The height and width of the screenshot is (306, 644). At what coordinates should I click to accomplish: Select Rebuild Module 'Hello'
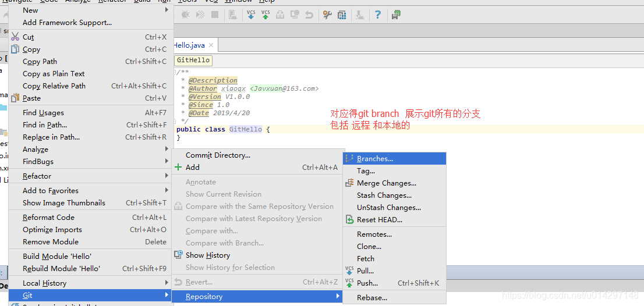click(x=91, y=269)
